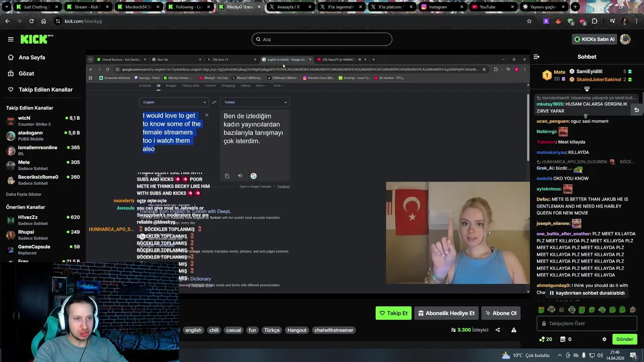Open Chrome profile avatar
The height and width of the screenshot is (362, 644).
624,21
